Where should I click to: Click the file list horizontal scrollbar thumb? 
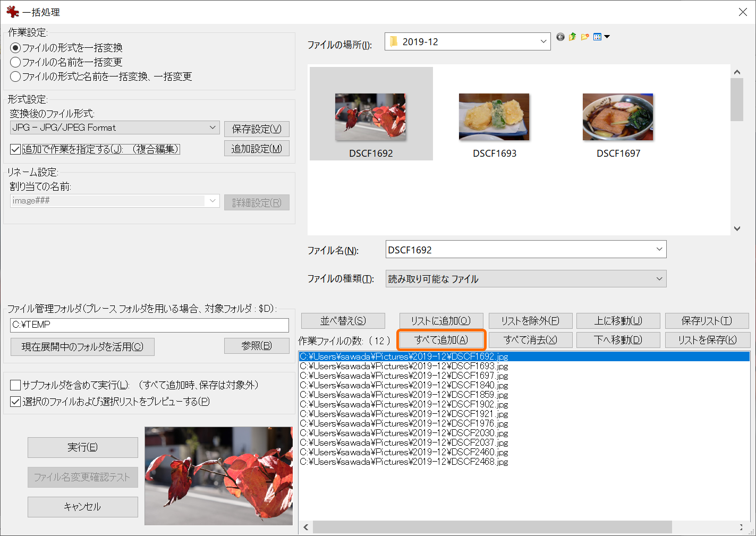pos(492,527)
